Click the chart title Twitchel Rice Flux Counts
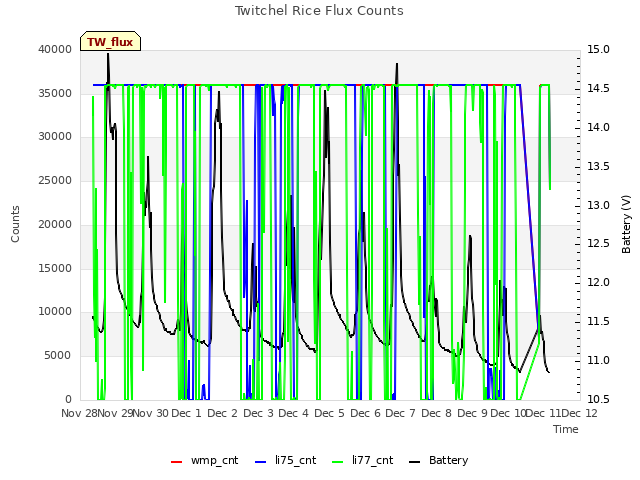Image resolution: width=640 pixels, height=480 pixels. point(319,11)
